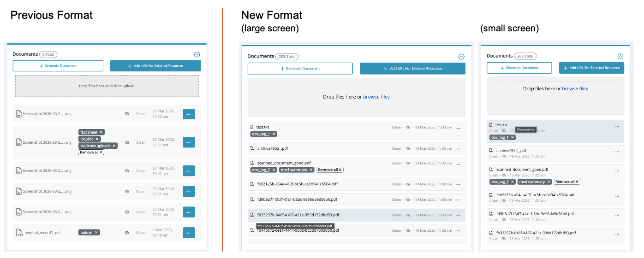Remove doc_tag_2 tag in small screen list
Screen dimensions: 644x258
click(x=513, y=182)
